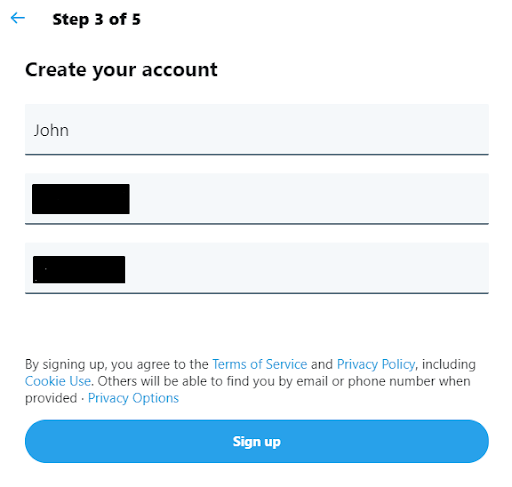Focus the second input field below John
512x487 pixels.
tap(257, 199)
